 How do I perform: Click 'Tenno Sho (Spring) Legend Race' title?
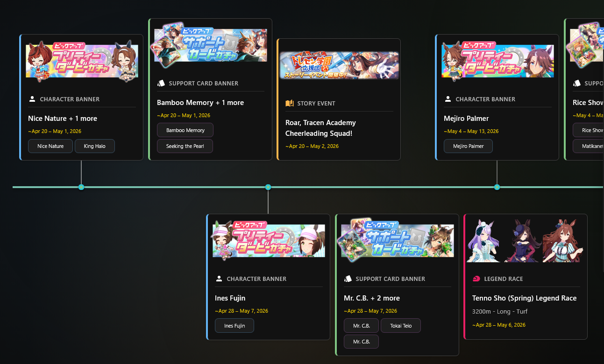pyautogui.click(x=525, y=298)
